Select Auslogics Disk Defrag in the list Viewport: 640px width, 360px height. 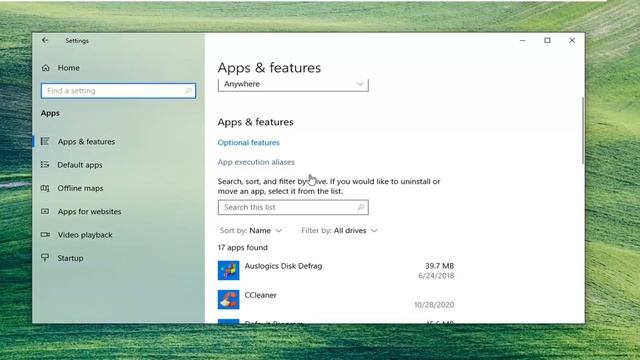click(336, 271)
